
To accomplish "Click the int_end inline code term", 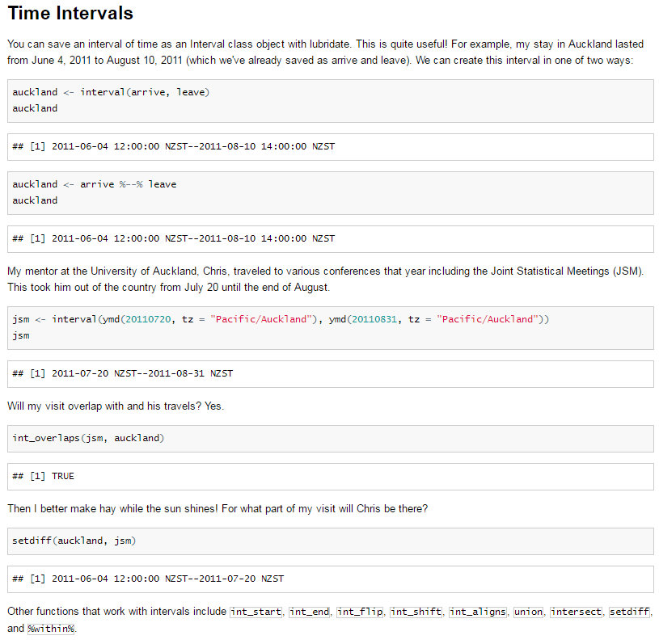I will [310, 612].
